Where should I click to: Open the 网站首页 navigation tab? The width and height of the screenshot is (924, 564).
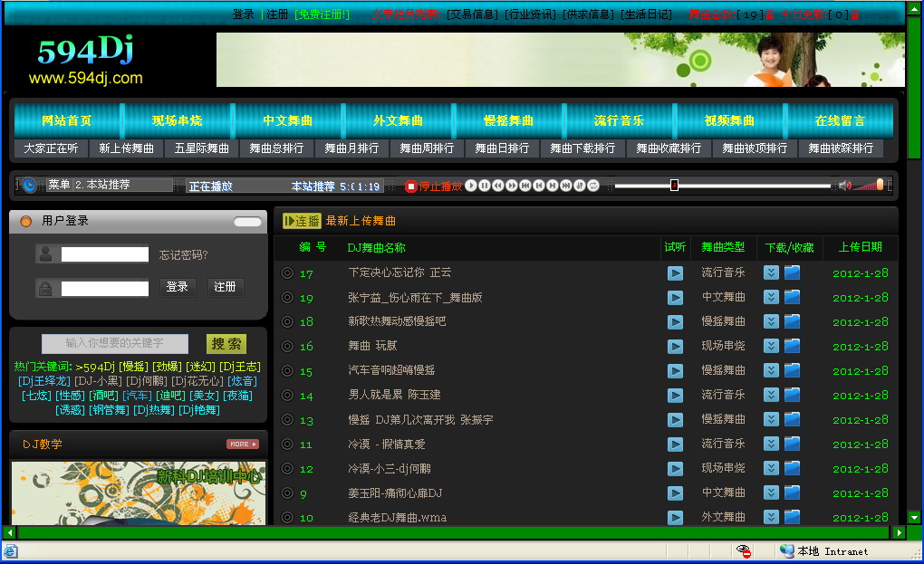pyautogui.click(x=67, y=120)
